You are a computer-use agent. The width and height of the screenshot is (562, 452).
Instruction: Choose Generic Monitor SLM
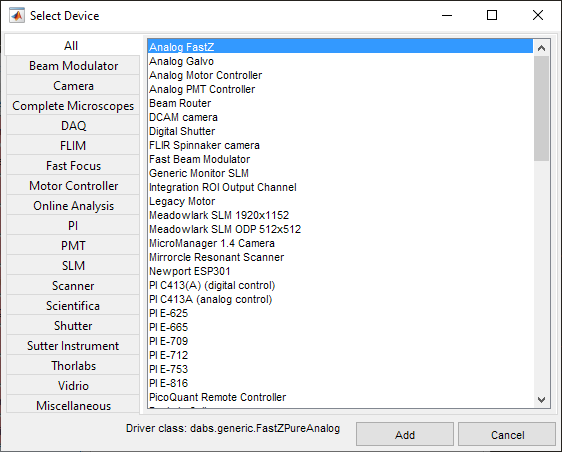pyautogui.click(x=340, y=173)
